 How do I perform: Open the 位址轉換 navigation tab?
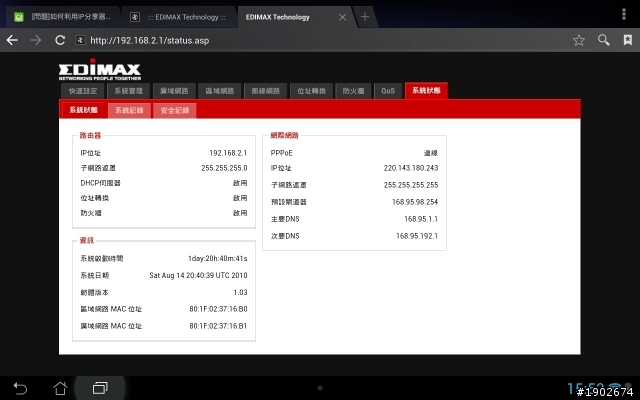pyautogui.click(x=311, y=91)
